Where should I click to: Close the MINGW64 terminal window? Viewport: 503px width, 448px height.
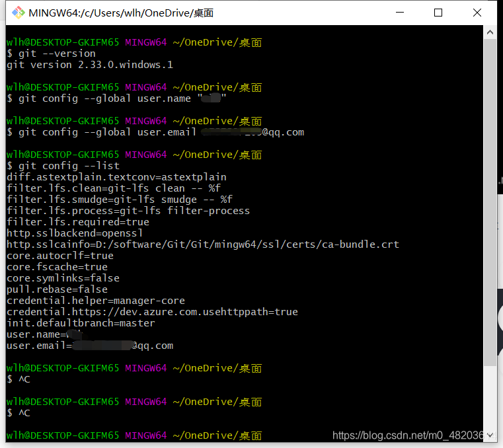[x=477, y=13]
